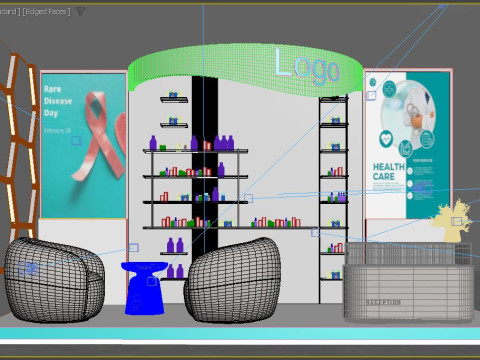The width and height of the screenshot is (480, 360).
Task: Select the blue stool side table
Action: (145, 288)
